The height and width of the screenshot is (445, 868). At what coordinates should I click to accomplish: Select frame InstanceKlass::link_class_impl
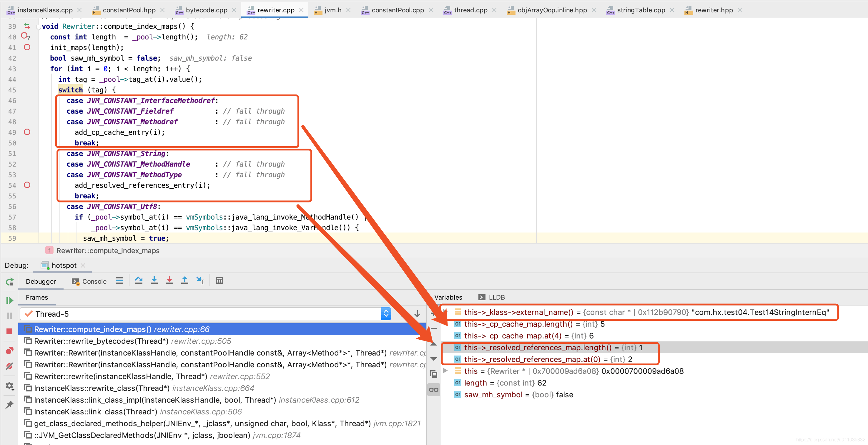coord(222,400)
